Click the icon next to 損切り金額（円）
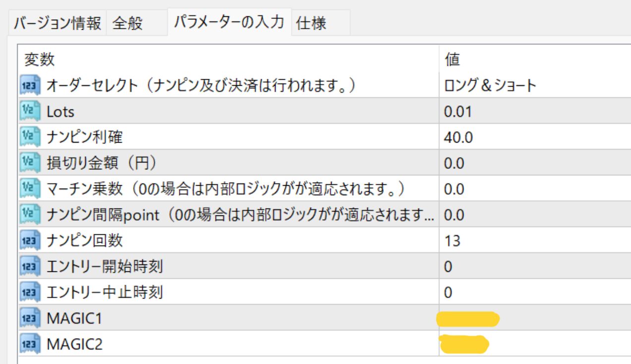This screenshot has height=364, width=631. click(29, 163)
